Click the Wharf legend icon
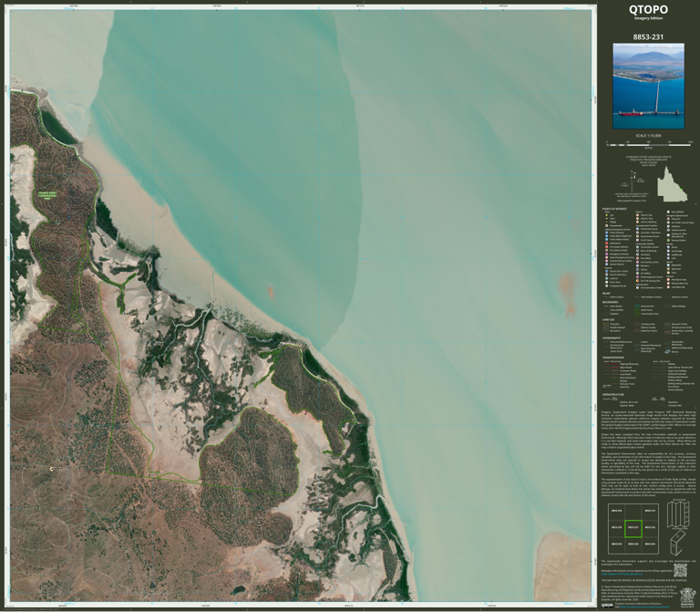 coord(668,247)
